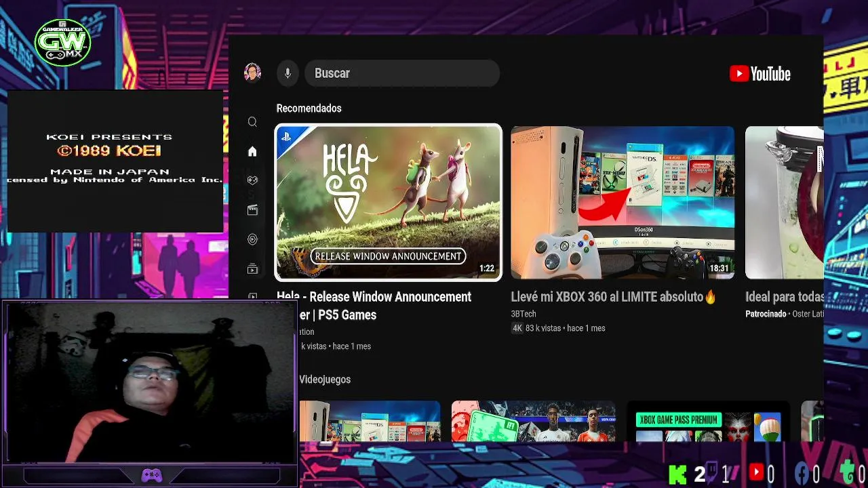The height and width of the screenshot is (488, 868).
Task: Click the '©1989 KOEI' text in game window
Action: coord(109,151)
